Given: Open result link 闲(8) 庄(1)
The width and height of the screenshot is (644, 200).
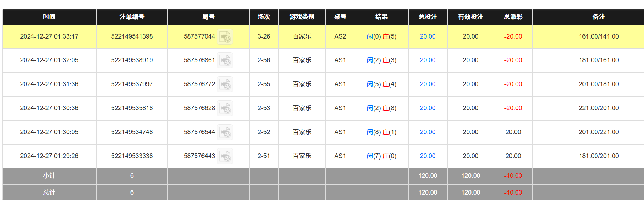Looking at the screenshot, I should click(x=381, y=132).
